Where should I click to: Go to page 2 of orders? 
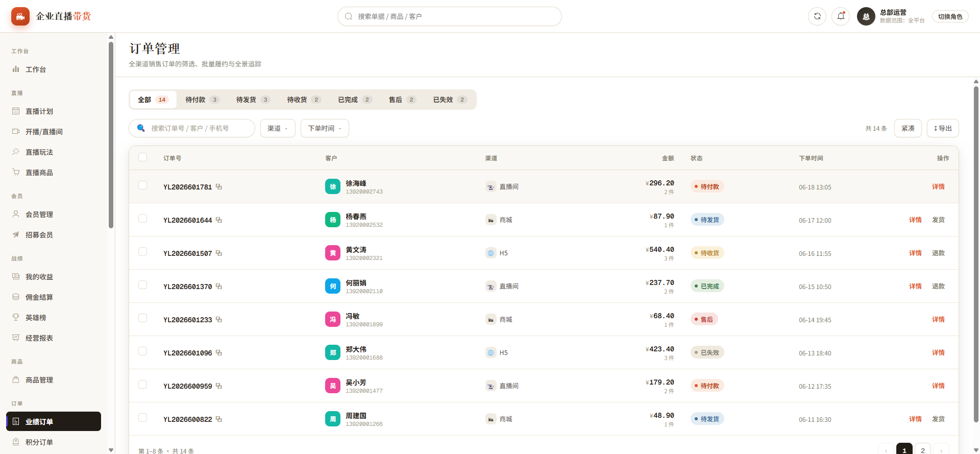(922, 450)
